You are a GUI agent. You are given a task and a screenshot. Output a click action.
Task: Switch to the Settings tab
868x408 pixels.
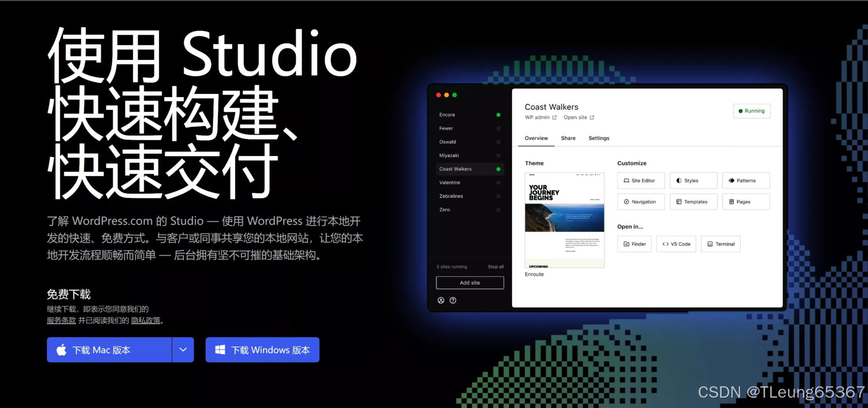(599, 138)
